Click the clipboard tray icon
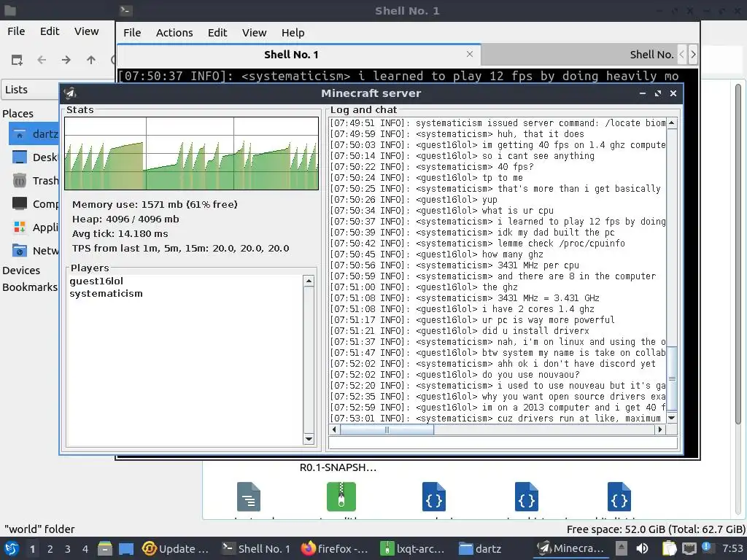The width and height of the screenshot is (747, 560). [670, 549]
